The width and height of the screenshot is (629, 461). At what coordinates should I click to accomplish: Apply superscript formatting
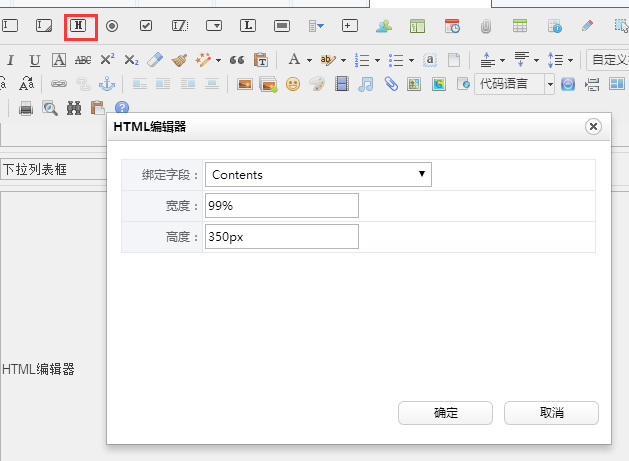107,59
